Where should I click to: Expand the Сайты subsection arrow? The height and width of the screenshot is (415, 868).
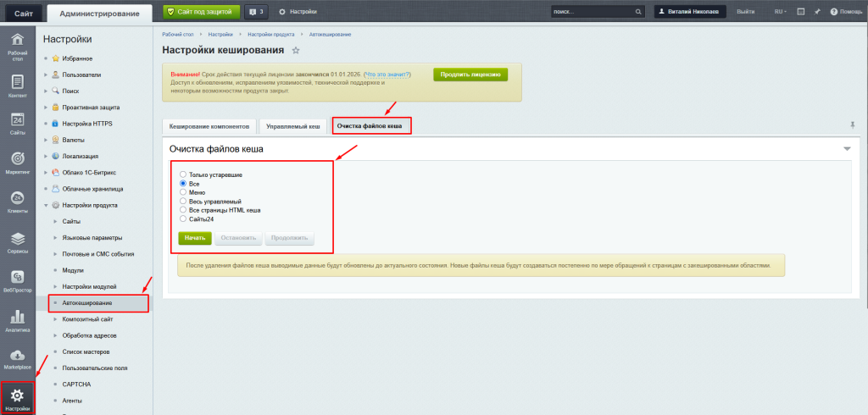(55, 221)
